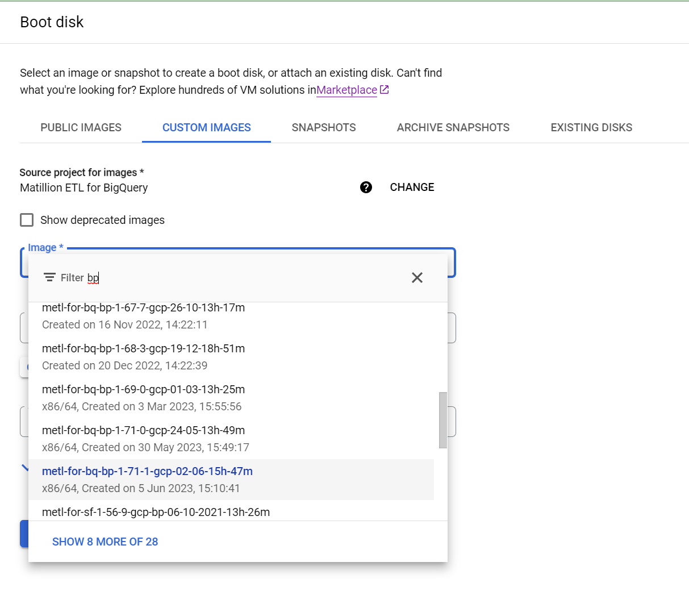Click the help question mark icon

366,188
